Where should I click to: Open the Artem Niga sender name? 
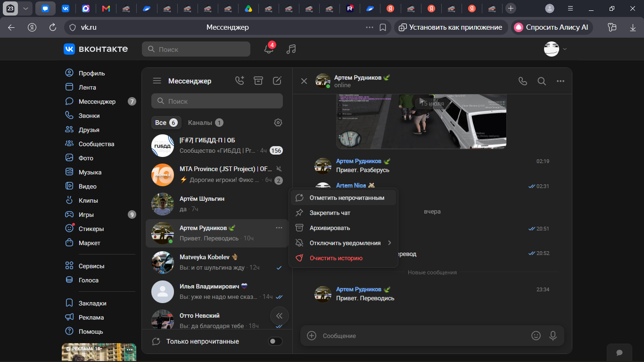351,186
